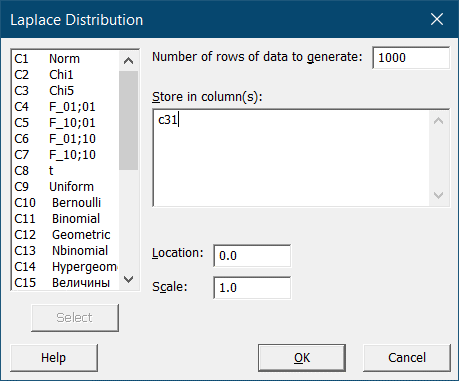Image resolution: width=459 pixels, height=381 pixels.
Task: Click the 'Location:' label
Action: coord(178,253)
